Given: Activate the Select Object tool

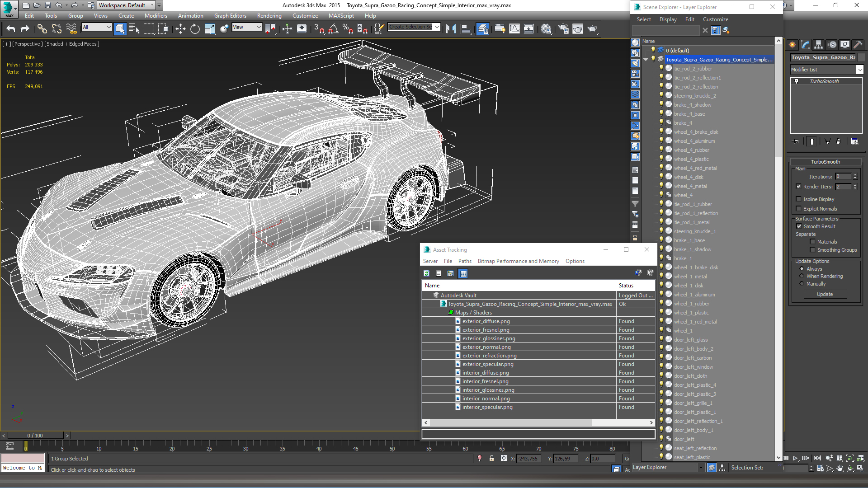Looking at the screenshot, I should (120, 29).
